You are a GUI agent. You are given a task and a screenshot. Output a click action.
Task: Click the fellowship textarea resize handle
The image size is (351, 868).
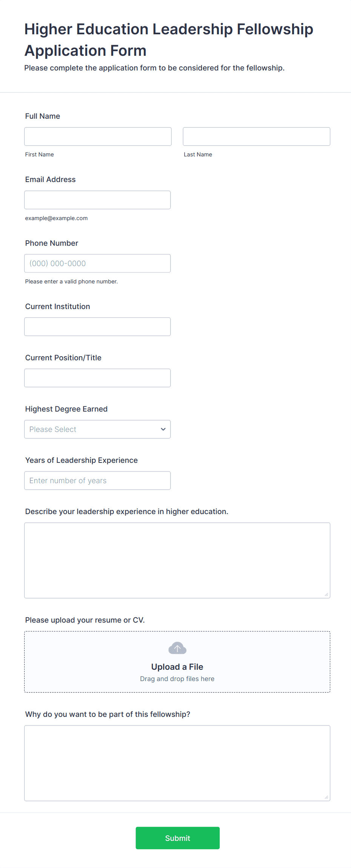(326, 797)
